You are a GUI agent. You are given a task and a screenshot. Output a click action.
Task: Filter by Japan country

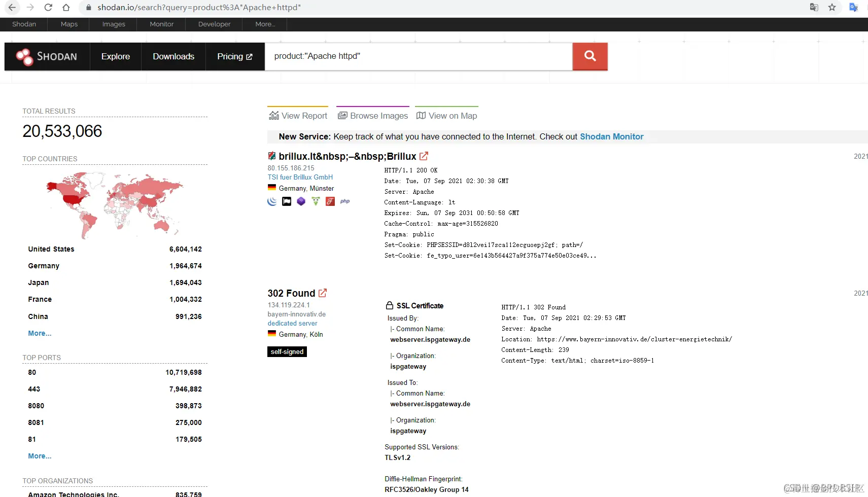click(115, 282)
